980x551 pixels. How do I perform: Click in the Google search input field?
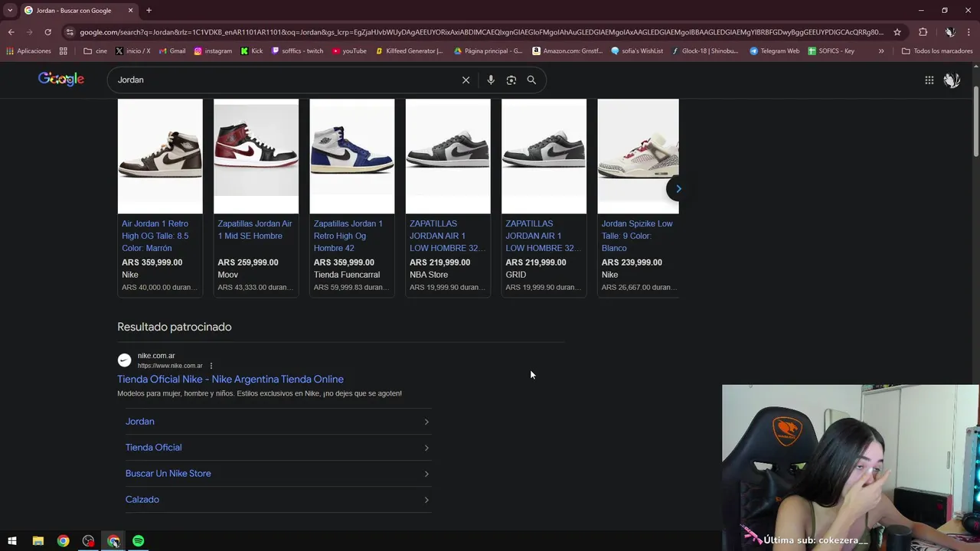[283, 80]
